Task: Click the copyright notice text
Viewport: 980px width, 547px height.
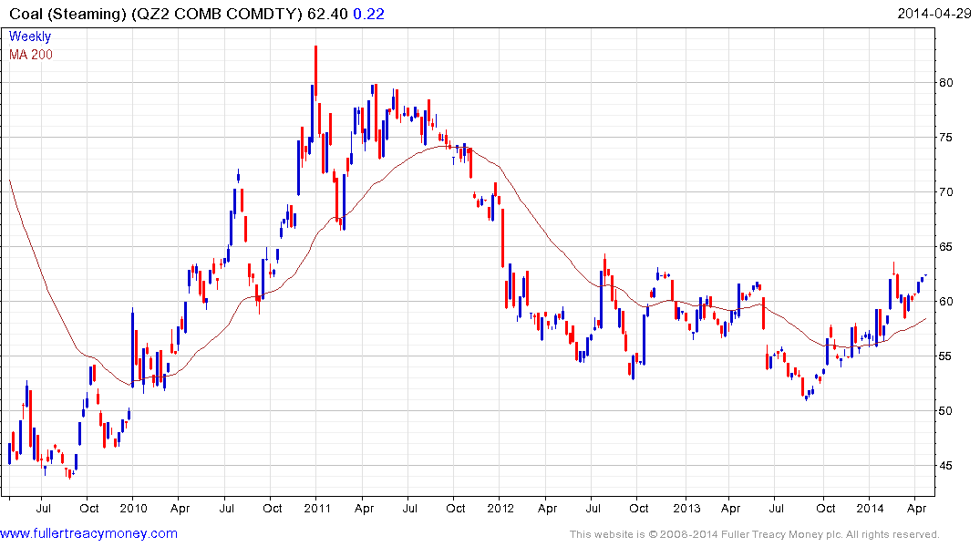Action: [x=755, y=534]
